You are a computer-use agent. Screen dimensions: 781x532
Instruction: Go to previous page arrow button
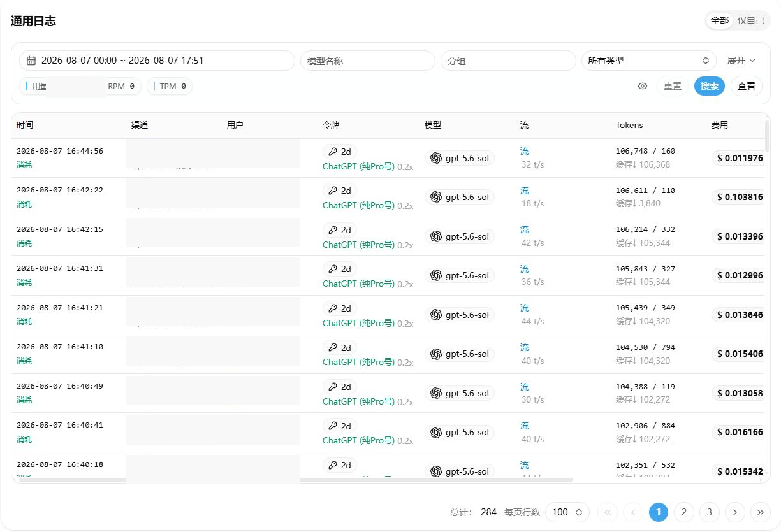tap(633, 512)
